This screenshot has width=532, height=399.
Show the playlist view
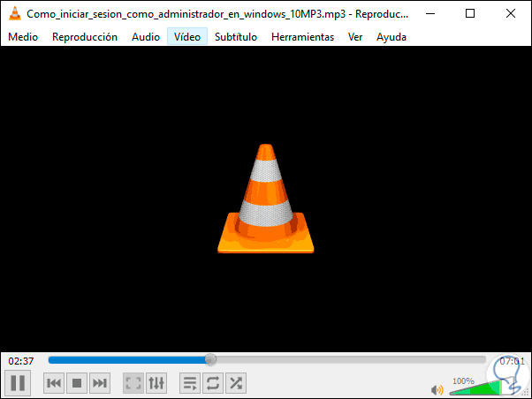(x=190, y=383)
